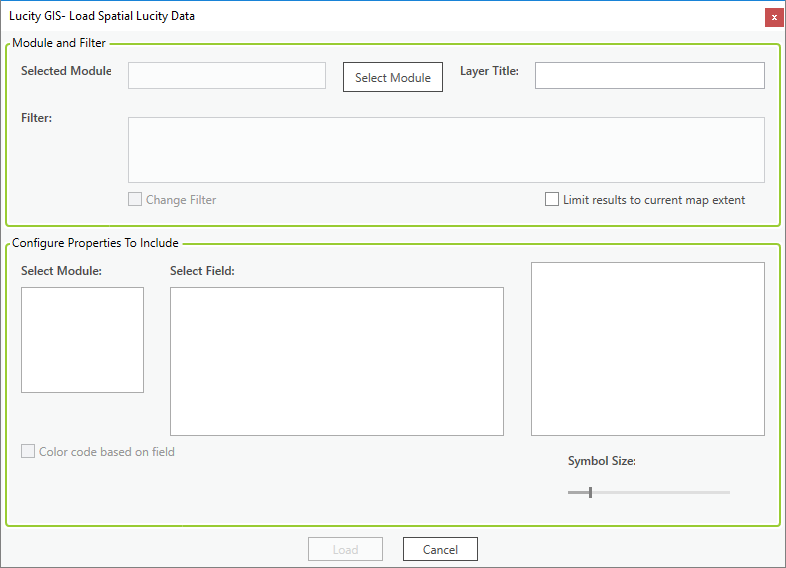The height and width of the screenshot is (568, 786).
Task: Click the Module and Filter heading
Action: tap(59, 43)
